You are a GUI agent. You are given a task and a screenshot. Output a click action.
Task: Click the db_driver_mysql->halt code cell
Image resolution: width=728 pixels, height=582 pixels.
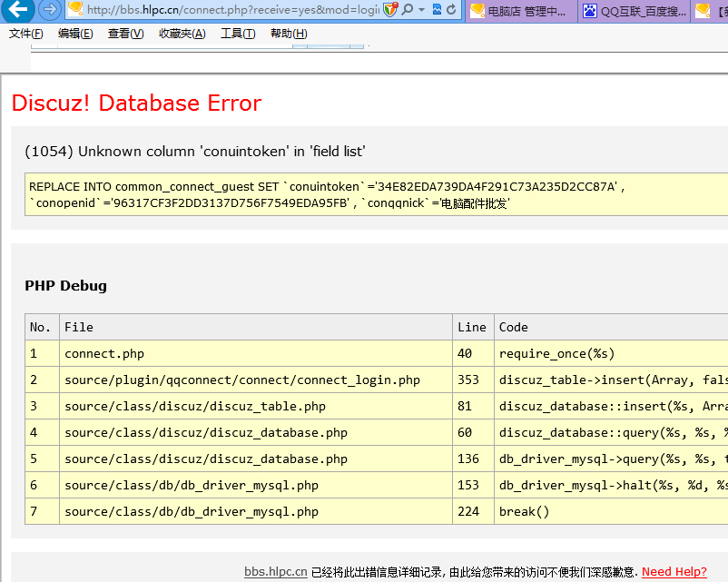[x=611, y=485]
